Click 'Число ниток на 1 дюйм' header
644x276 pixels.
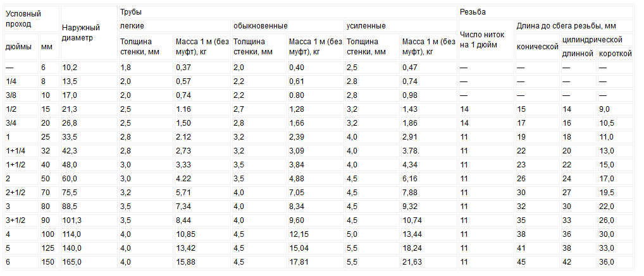tap(486, 40)
